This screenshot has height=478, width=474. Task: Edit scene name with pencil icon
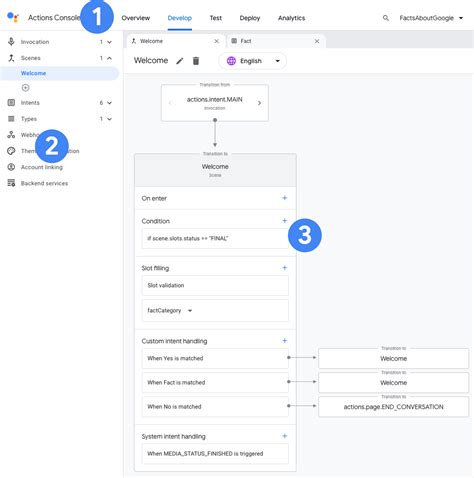point(180,61)
